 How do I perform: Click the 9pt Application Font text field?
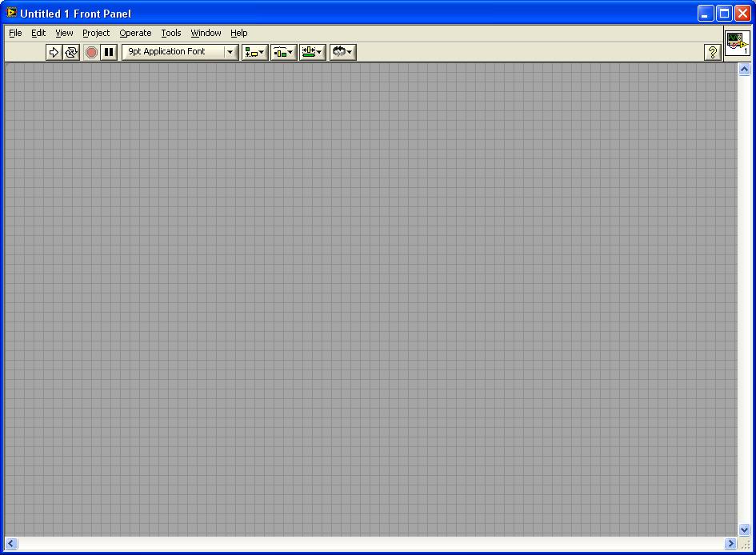pos(174,52)
